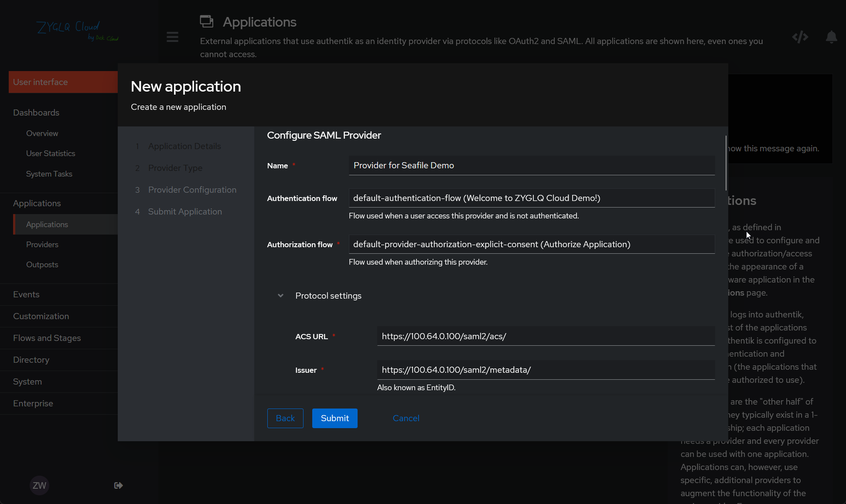Open Overview in the sidebar

coord(42,133)
